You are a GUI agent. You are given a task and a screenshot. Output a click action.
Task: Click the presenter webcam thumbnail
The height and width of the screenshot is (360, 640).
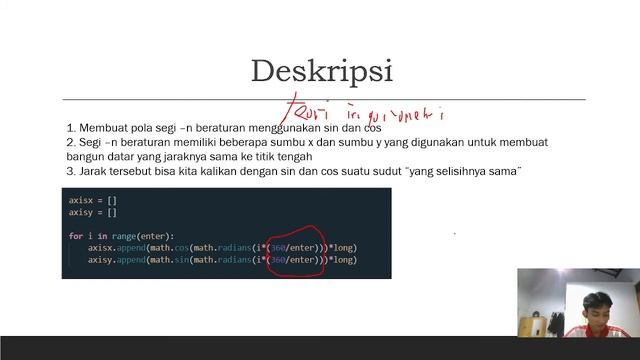point(578,302)
